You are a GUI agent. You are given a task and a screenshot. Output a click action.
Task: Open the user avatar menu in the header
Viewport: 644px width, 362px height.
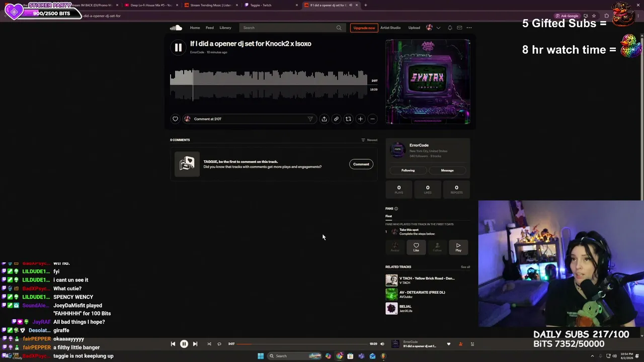(x=429, y=28)
